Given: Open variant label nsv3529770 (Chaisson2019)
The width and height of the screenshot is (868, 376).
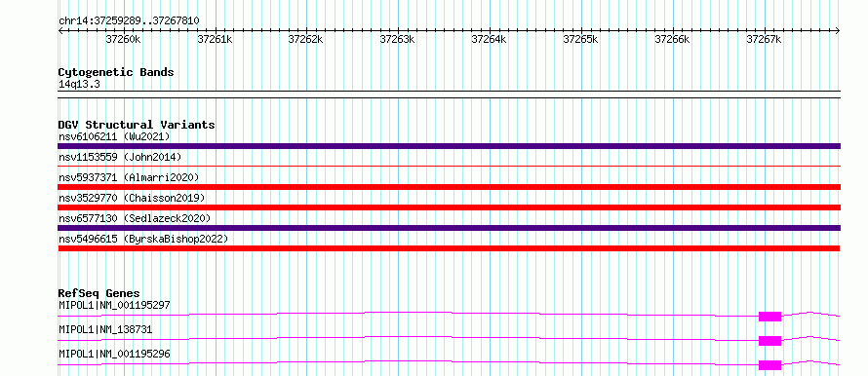Looking at the screenshot, I should coord(132,198).
